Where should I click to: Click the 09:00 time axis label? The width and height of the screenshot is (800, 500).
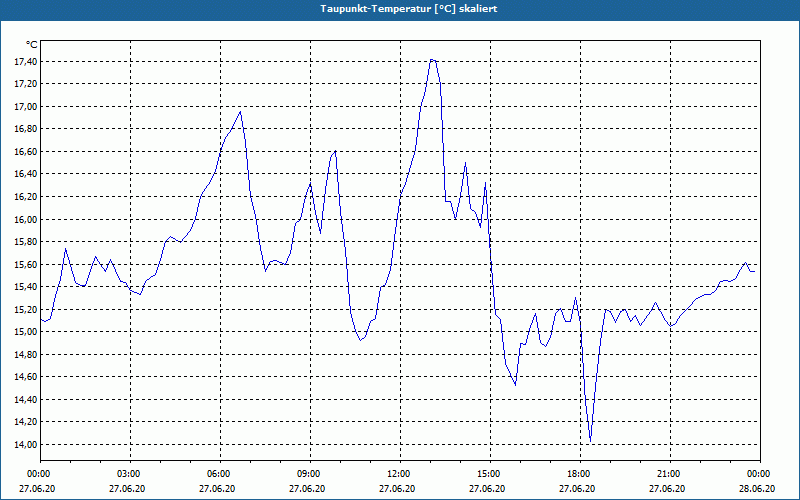click(x=310, y=474)
